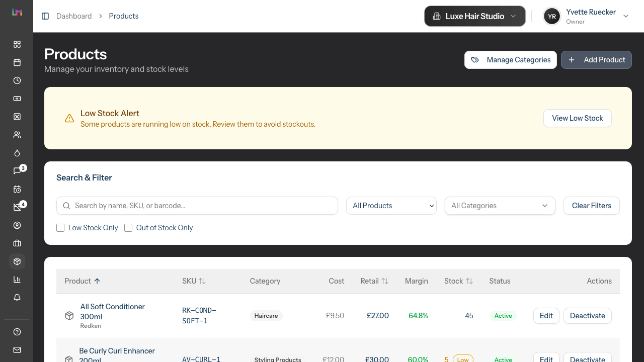This screenshot has height=362, width=644.
Task: Enable the Low Stock Only checkbox
Action: pos(60,228)
